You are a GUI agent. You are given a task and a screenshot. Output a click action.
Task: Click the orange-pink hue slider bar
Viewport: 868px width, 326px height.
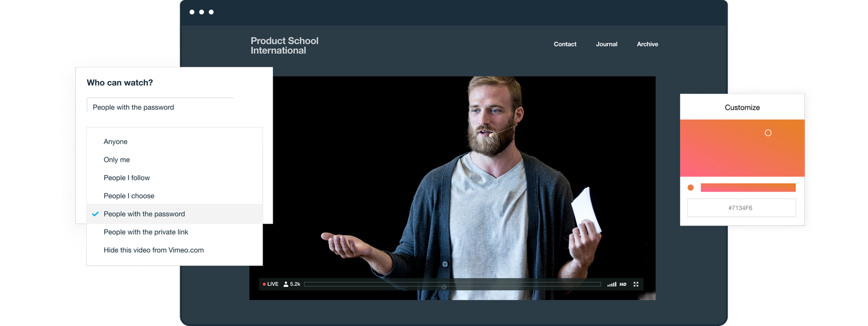click(x=748, y=187)
